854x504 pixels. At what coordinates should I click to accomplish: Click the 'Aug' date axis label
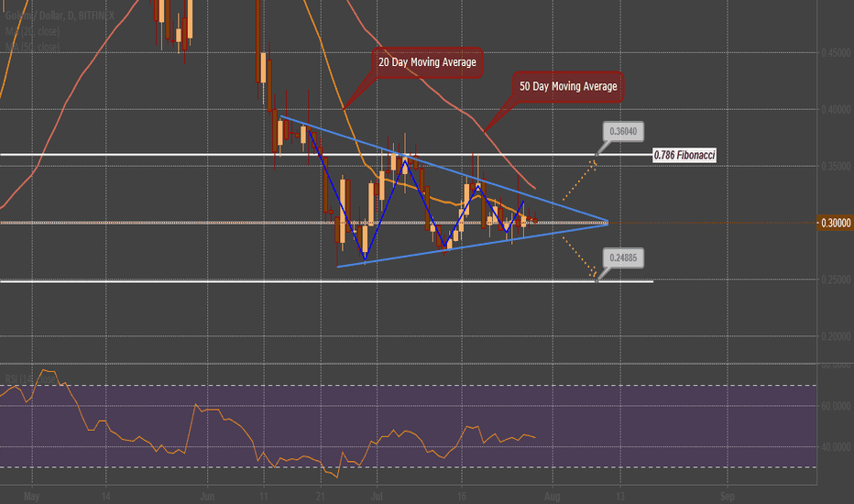[553, 497]
